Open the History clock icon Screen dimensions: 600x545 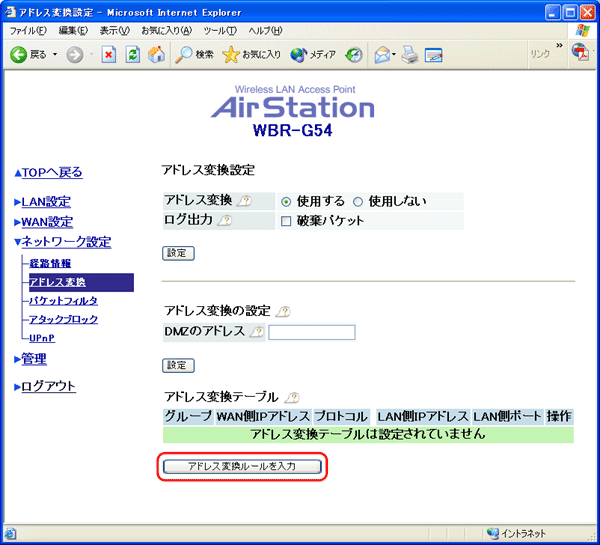354,55
